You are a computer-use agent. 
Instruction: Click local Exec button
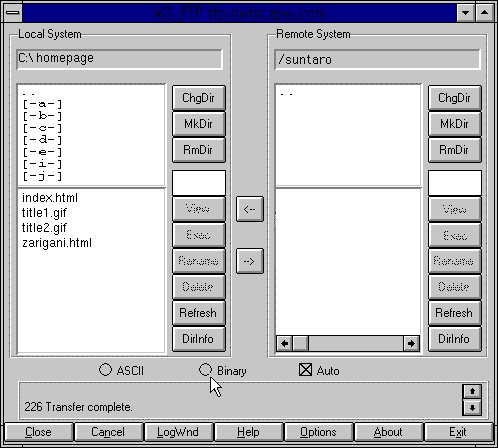tap(199, 235)
